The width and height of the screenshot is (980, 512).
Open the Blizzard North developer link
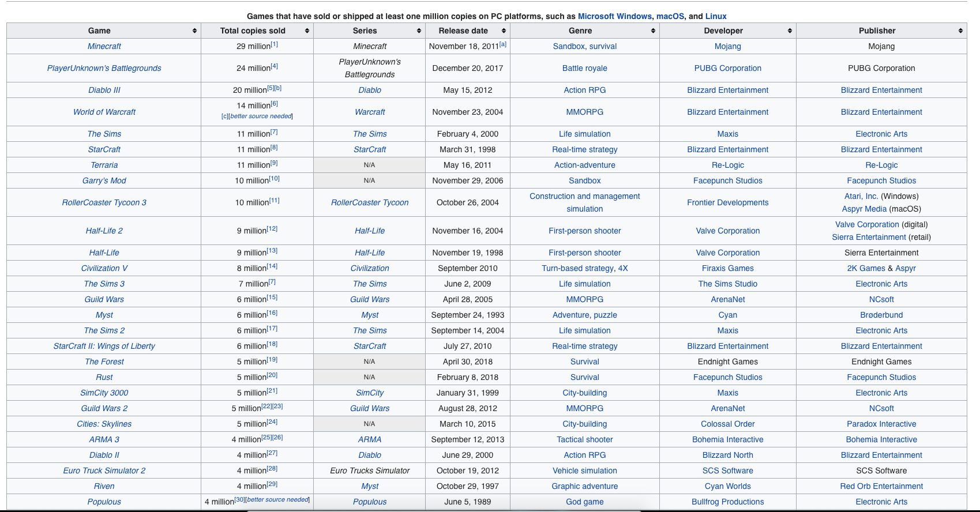point(728,455)
